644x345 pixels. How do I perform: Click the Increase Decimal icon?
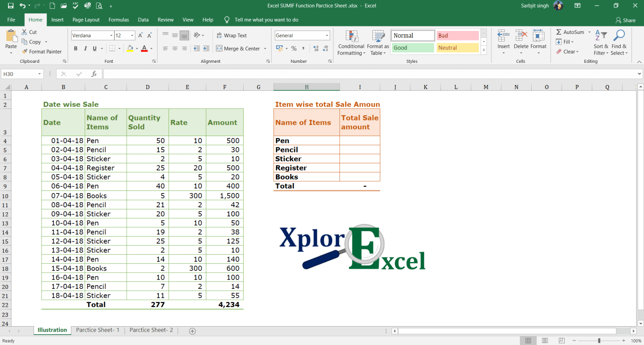click(316, 49)
